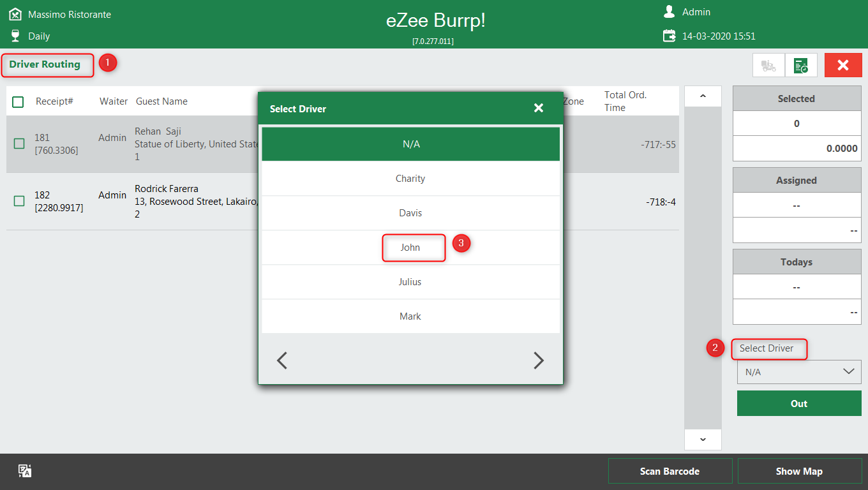Image resolution: width=868 pixels, height=490 pixels.
Task: Check the box for receipt 181
Action: point(19,144)
